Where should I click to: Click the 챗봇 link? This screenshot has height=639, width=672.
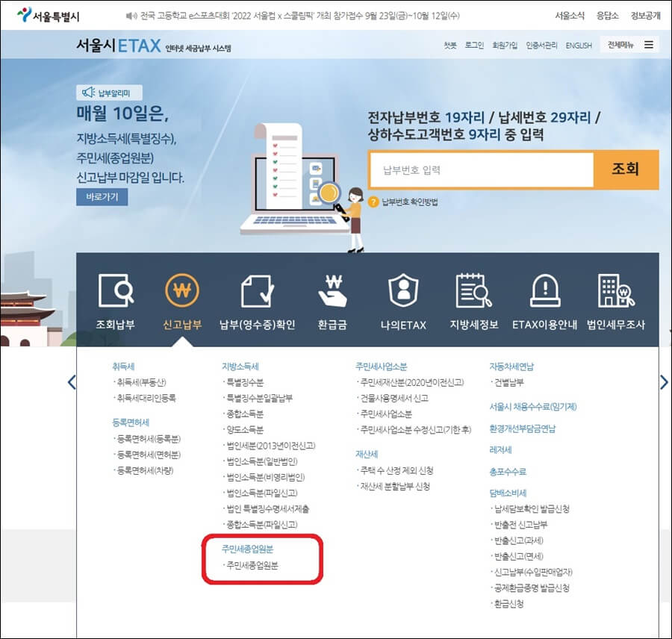(450, 46)
